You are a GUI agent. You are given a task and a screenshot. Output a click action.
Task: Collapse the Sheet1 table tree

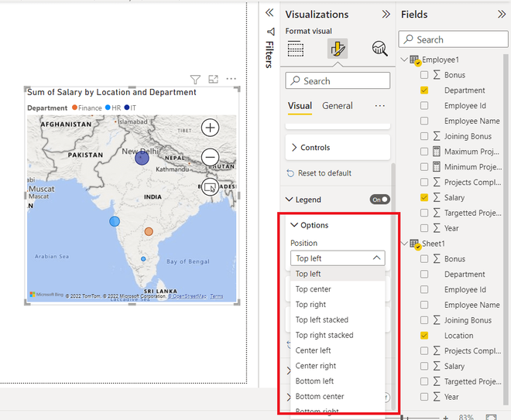tap(404, 244)
